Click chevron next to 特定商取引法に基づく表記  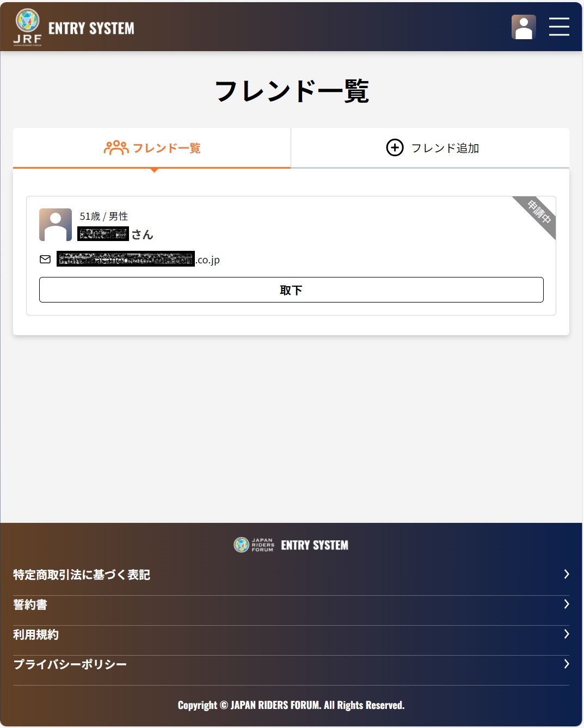point(566,574)
